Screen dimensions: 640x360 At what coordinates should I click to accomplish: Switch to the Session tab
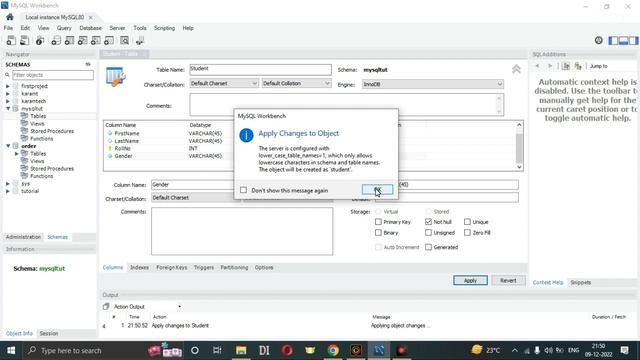[x=49, y=333]
